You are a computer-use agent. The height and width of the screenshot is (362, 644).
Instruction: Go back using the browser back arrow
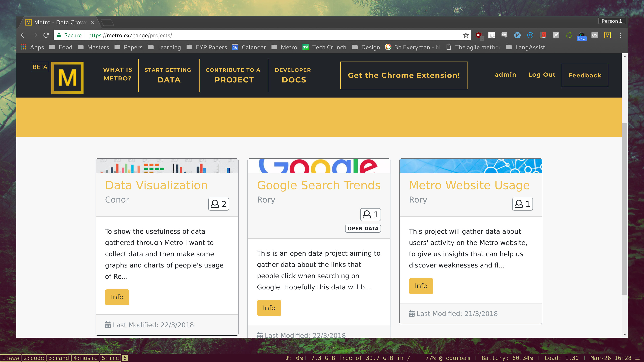[24, 35]
